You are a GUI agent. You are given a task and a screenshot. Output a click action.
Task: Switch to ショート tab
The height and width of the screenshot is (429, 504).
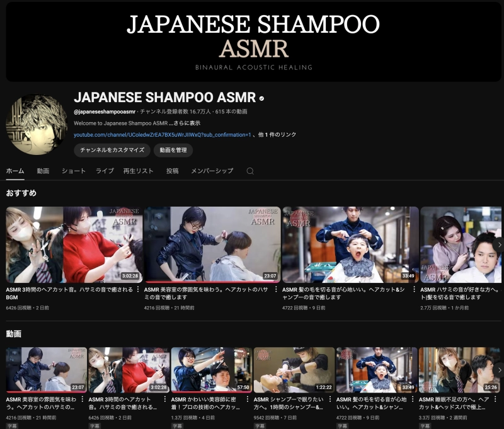pyautogui.click(x=74, y=171)
